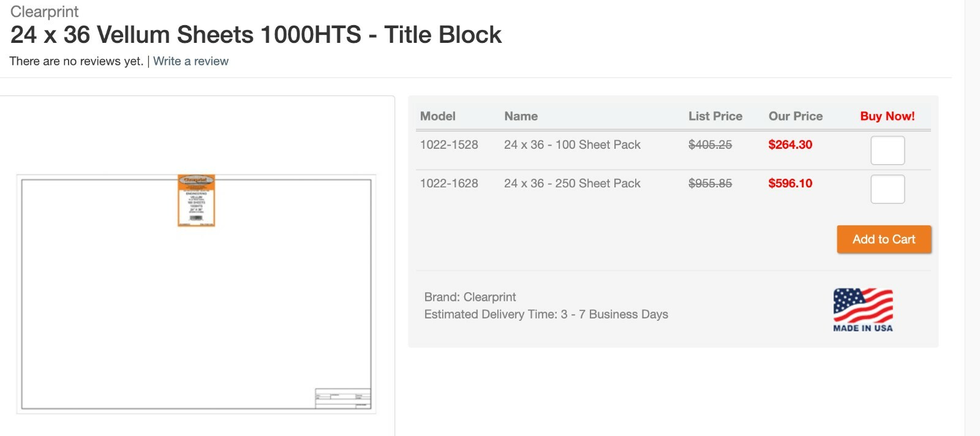Click the title block in the sheet drawing
This screenshot has width=980, height=436.
[342, 398]
